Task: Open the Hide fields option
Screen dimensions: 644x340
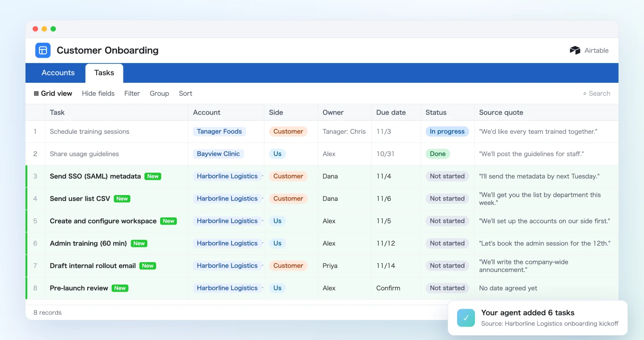Action: [x=98, y=93]
